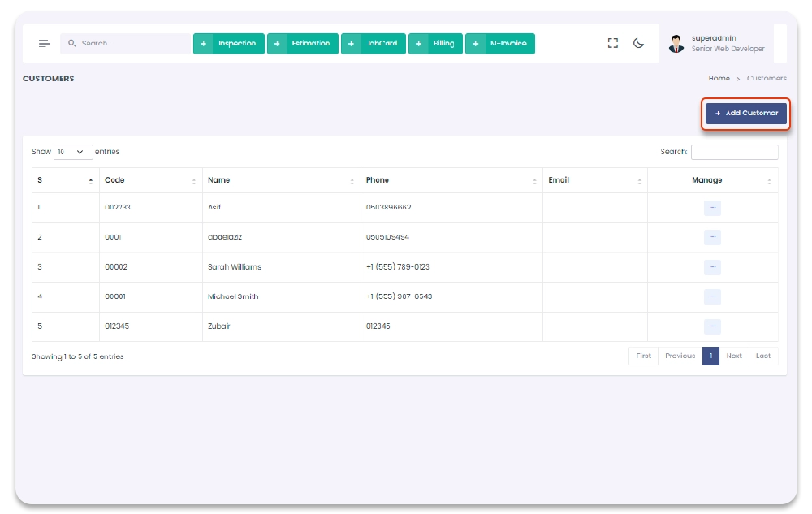Go to Home breadcrumb link
Viewport: 812px width, 514px height.
(719, 79)
